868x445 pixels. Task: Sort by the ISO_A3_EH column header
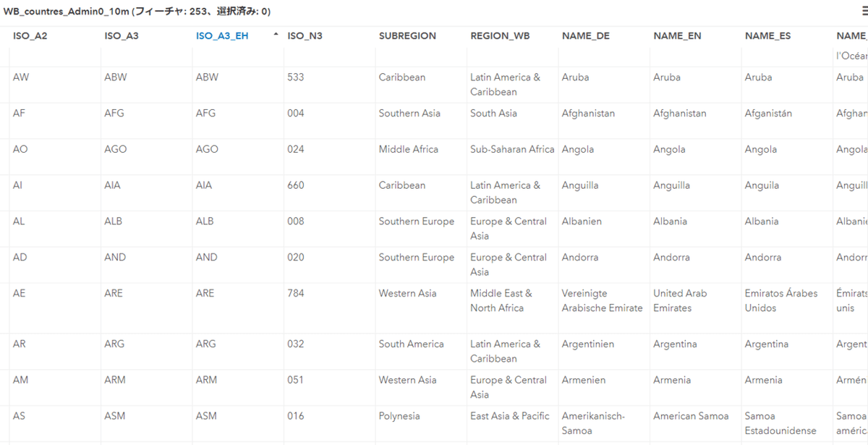[x=222, y=35]
